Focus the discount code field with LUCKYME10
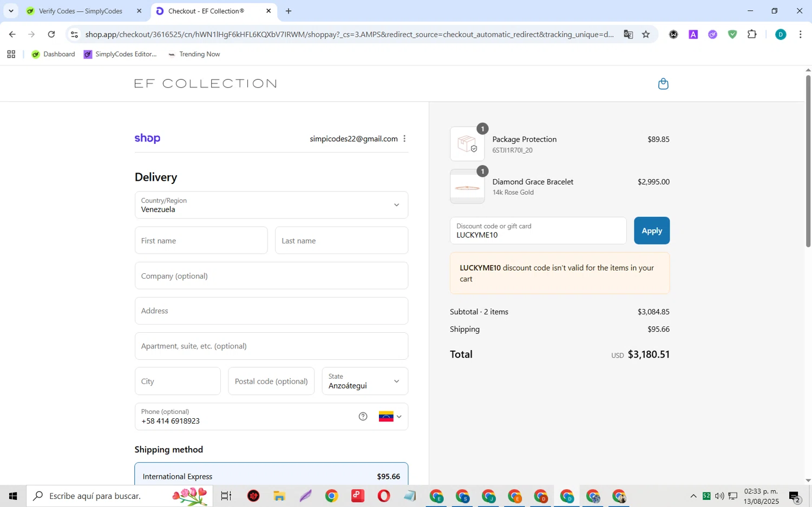This screenshot has width=812, height=507. tap(538, 231)
